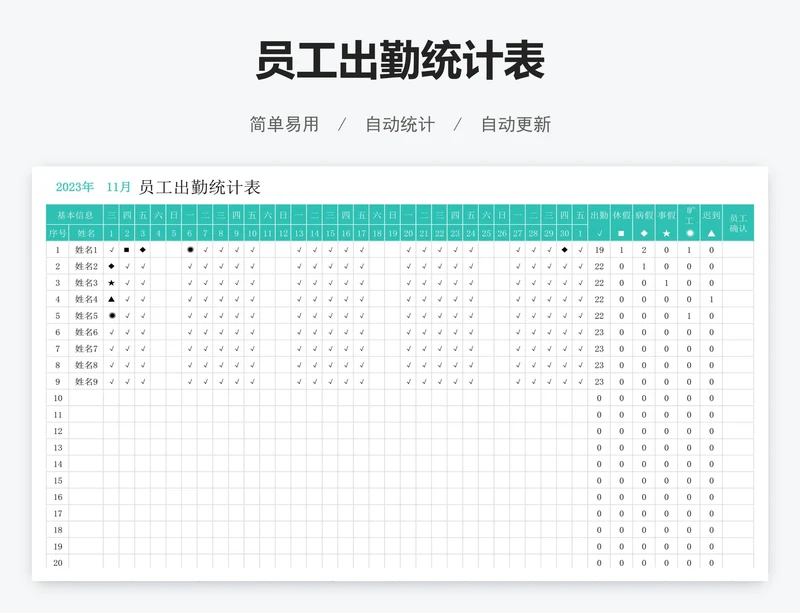
Task: Click the circle symbol under 旷工 header
Action: (689, 234)
